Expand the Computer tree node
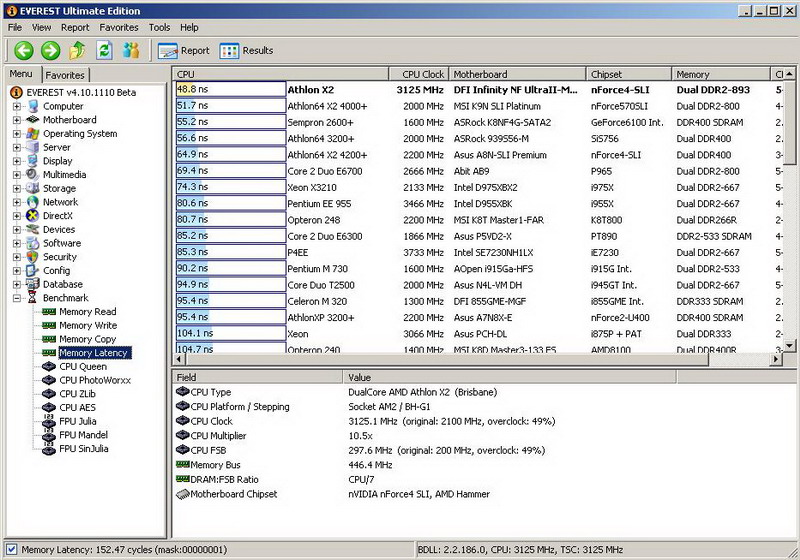This screenshot has width=800, height=560. click(x=17, y=107)
